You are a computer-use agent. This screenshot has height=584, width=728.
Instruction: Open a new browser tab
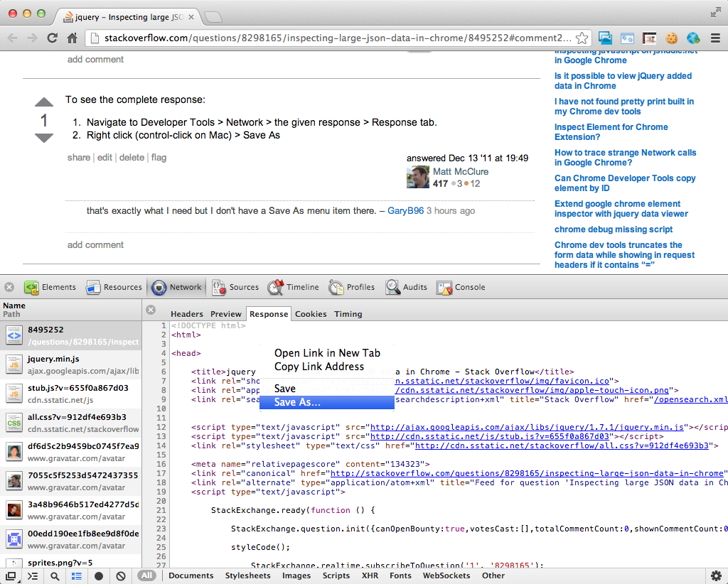tap(213, 17)
